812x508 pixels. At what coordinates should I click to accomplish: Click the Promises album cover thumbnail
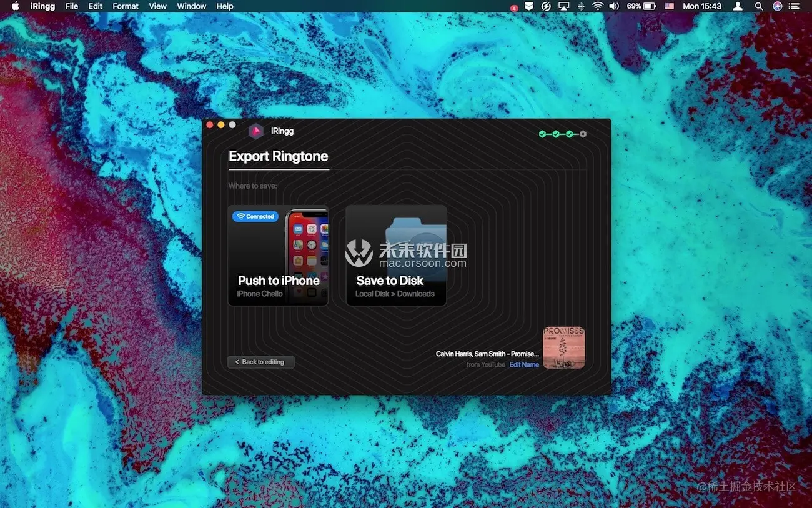(564, 347)
